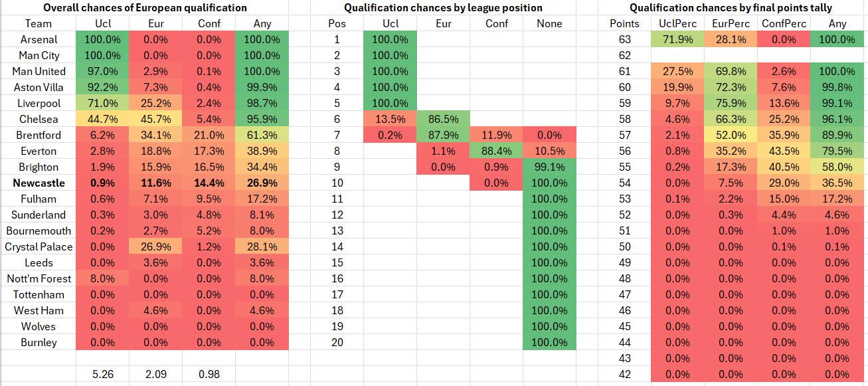868x386 pixels.
Task: Select 'Overall chances of European qualification' heading
Action: tap(145, 8)
